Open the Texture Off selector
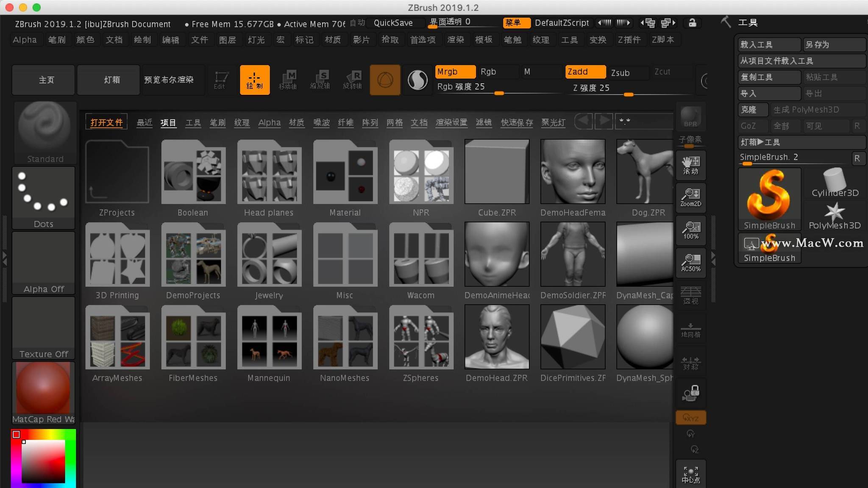 tap(44, 328)
